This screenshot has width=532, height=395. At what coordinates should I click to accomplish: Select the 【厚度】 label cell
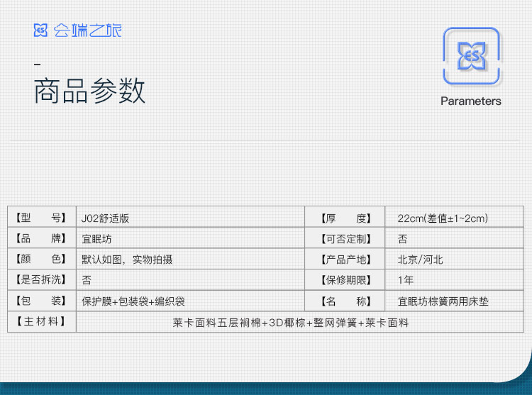point(344,218)
